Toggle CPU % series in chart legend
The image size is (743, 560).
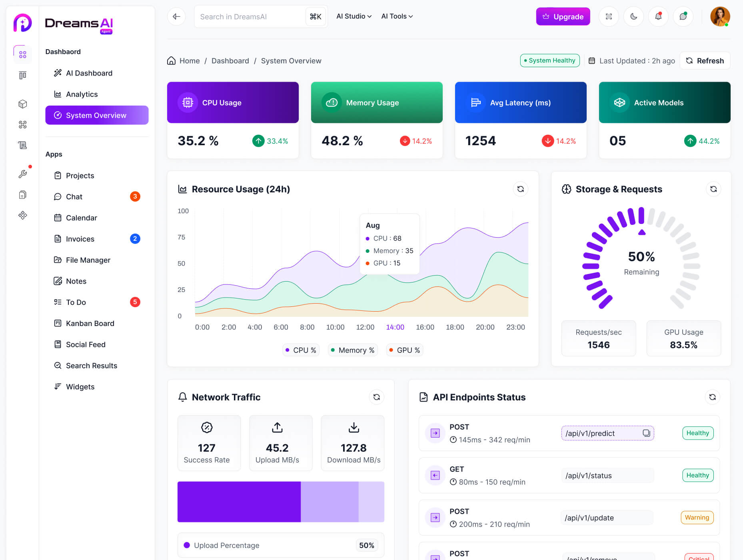coord(301,350)
